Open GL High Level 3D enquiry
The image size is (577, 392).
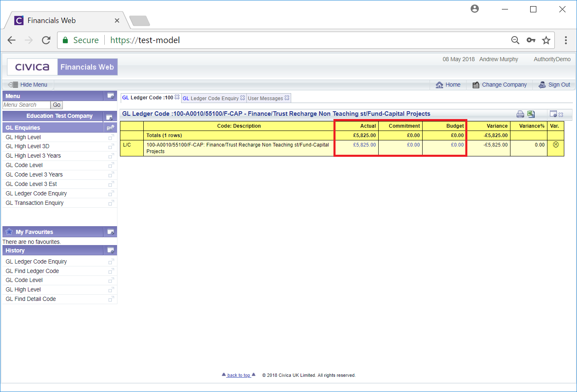click(x=28, y=147)
